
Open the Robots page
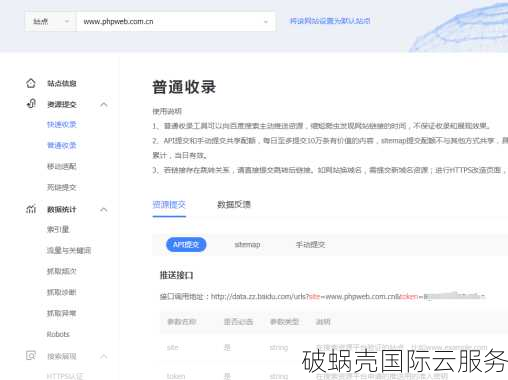tap(58, 334)
